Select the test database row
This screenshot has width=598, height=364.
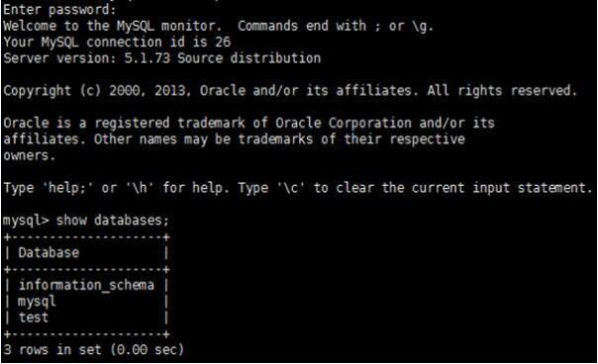86,318
